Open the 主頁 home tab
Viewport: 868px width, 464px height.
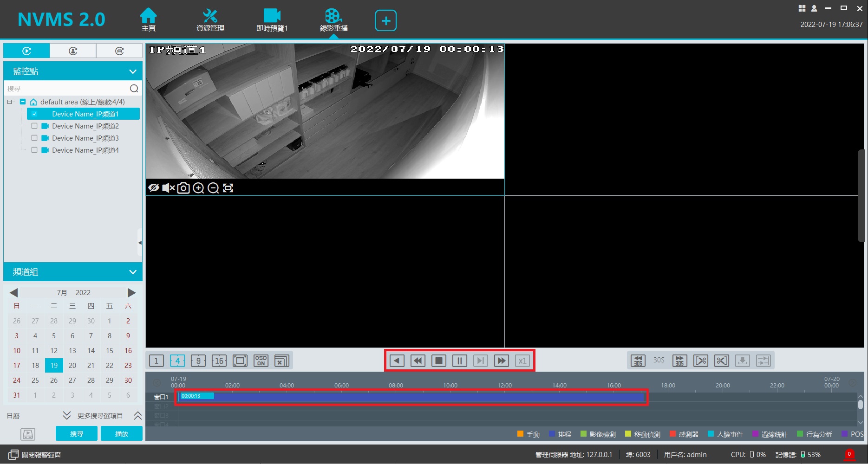tap(149, 20)
